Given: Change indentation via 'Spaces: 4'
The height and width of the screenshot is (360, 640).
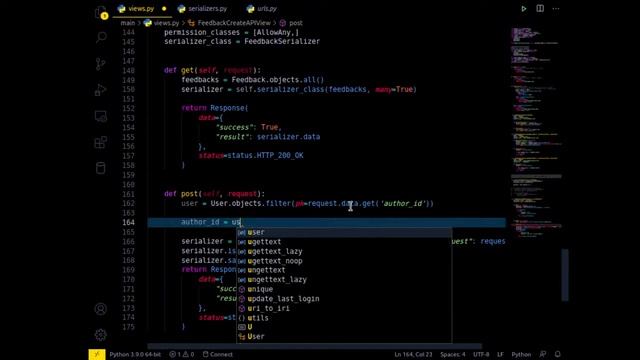Looking at the screenshot, I should point(453,354).
